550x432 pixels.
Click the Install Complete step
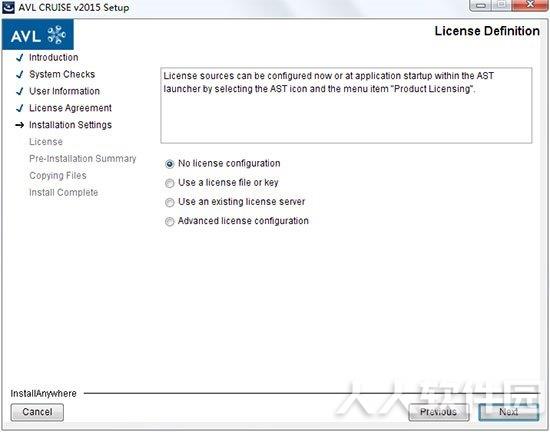63,192
